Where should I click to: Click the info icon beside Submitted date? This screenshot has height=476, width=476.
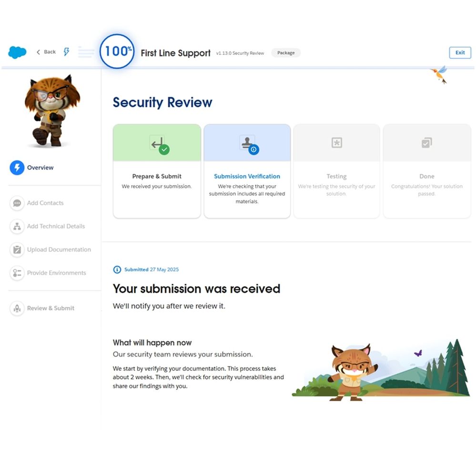(x=117, y=269)
